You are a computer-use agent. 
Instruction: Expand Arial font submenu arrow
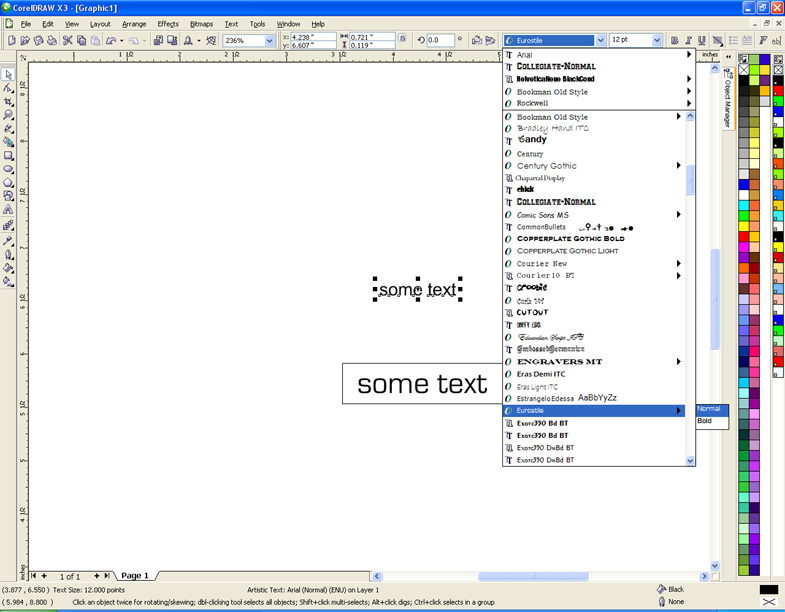[x=689, y=54]
